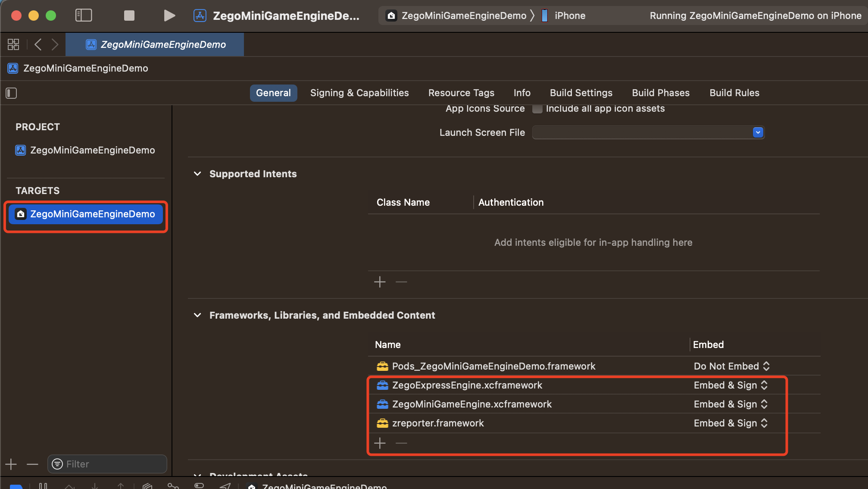Image resolution: width=868 pixels, height=489 pixels.
Task: Add a supported intent with plus button
Action: click(380, 282)
